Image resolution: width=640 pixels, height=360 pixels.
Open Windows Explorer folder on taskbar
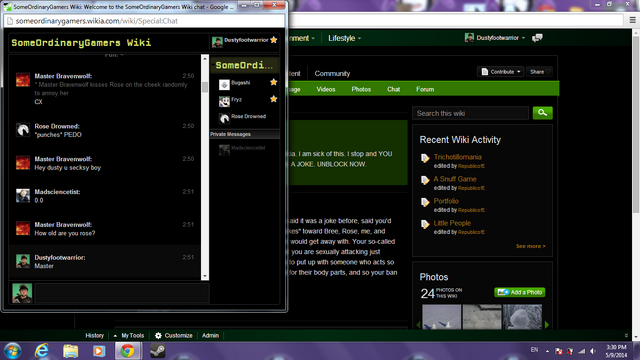(70, 351)
